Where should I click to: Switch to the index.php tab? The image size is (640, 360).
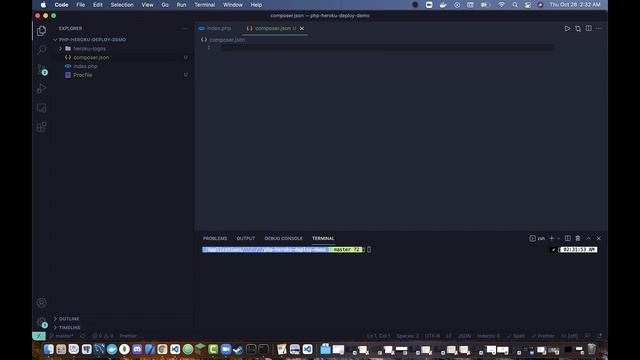(x=215, y=29)
